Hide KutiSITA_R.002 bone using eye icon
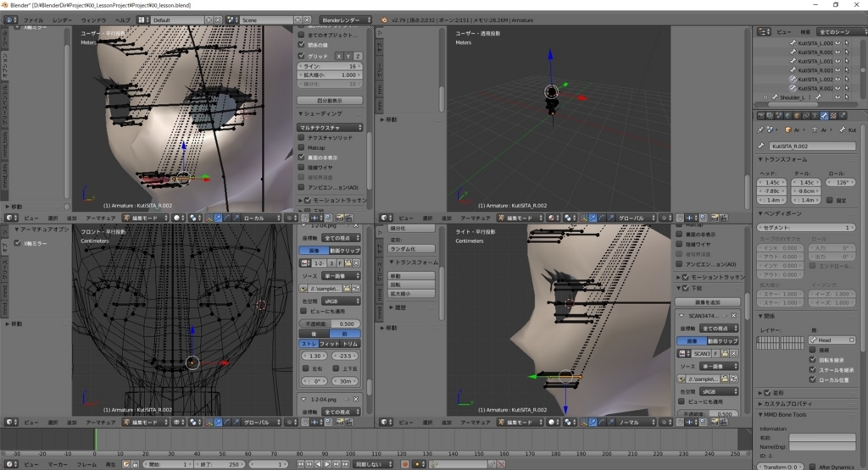 [837, 88]
